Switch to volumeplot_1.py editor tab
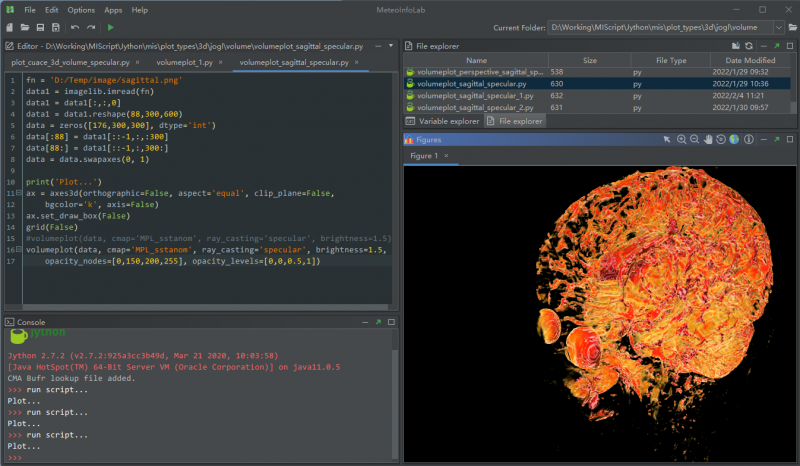The height and width of the screenshot is (466, 800). click(184, 62)
